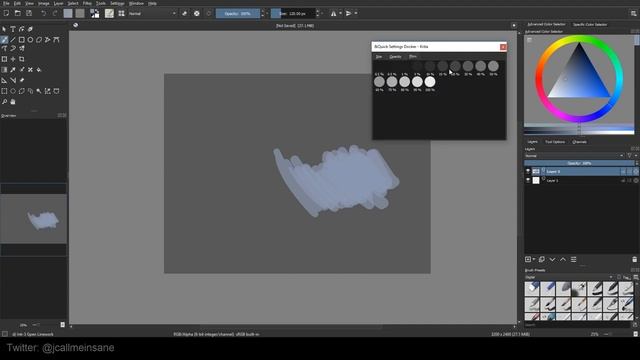Undo the last action
The width and height of the screenshot is (640, 360).
pyautogui.click(x=43, y=13)
